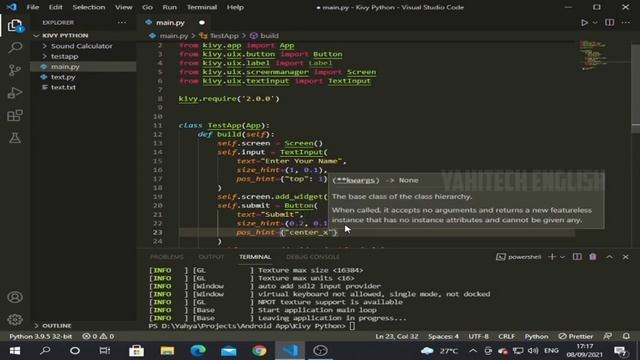640x360 pixels.
Task: Open text.py in the Explorer
Action: pyautogui.click(x=83, y=77)
